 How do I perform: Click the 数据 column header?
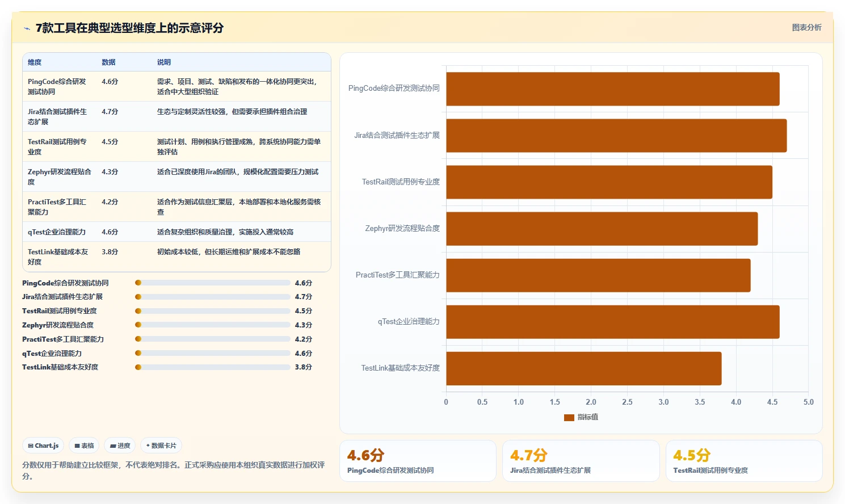[x=108, y=62]
